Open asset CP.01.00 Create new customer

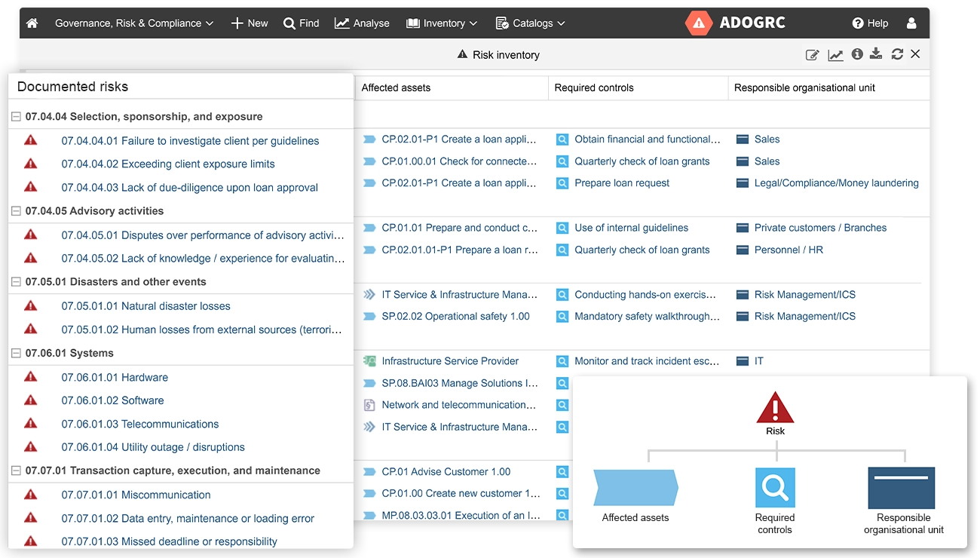[461, 494]
